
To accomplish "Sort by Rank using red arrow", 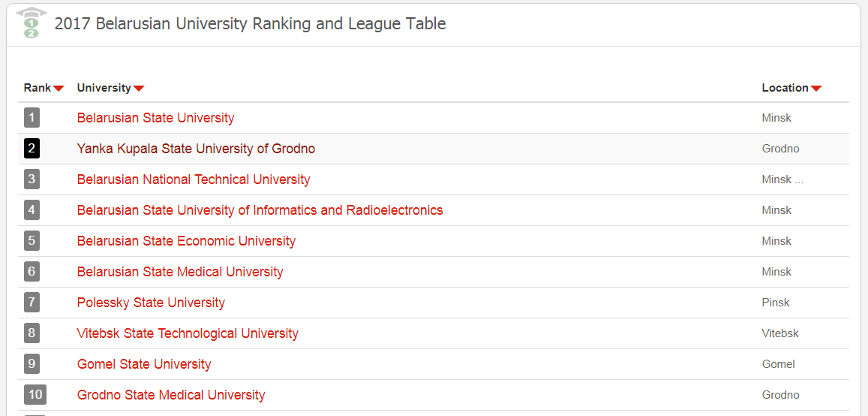I will (x=59, y=89).
